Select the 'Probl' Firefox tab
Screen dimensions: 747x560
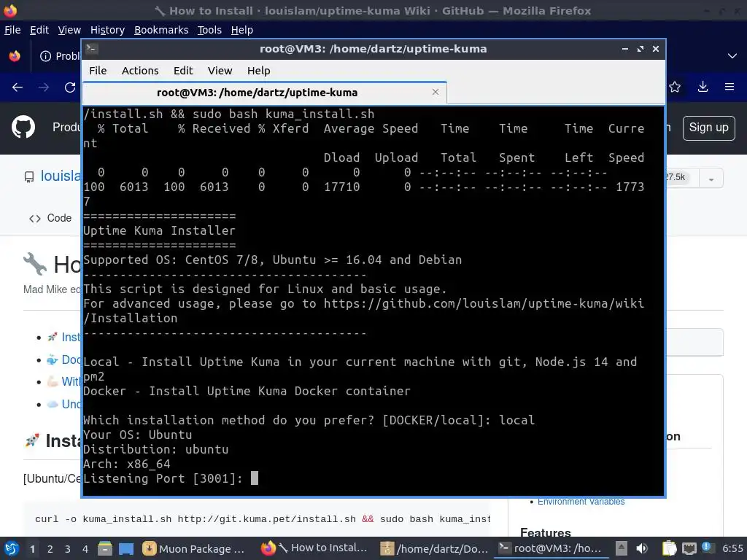[x=60, y=56]
